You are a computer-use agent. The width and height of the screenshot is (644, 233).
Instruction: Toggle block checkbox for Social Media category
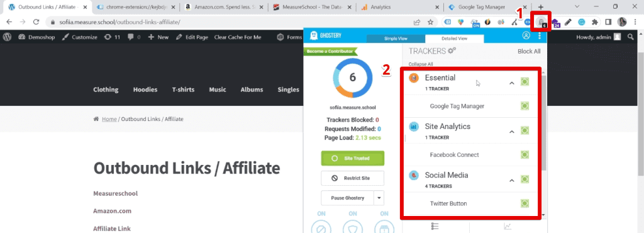click(x=525, y=179)
